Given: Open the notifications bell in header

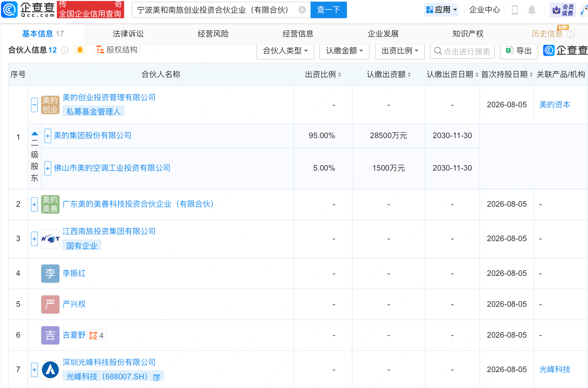Looking at the screenshot, I should [532, 10].
